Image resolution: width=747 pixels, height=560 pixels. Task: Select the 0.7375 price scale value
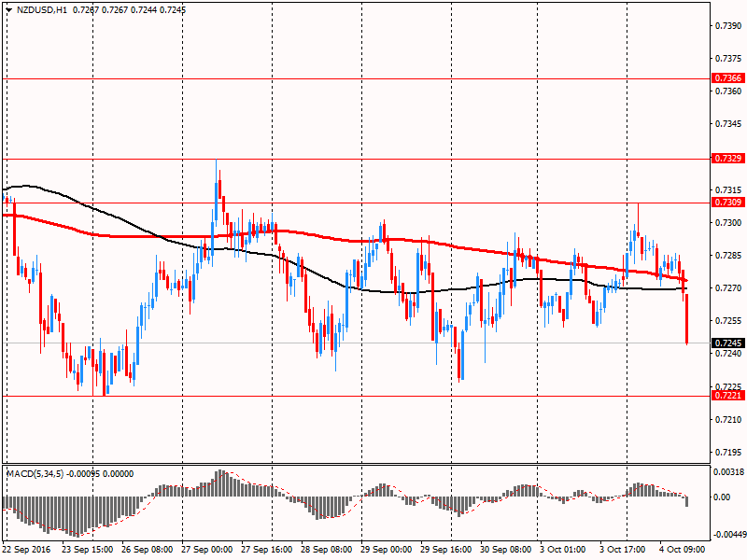coord(728,59)
